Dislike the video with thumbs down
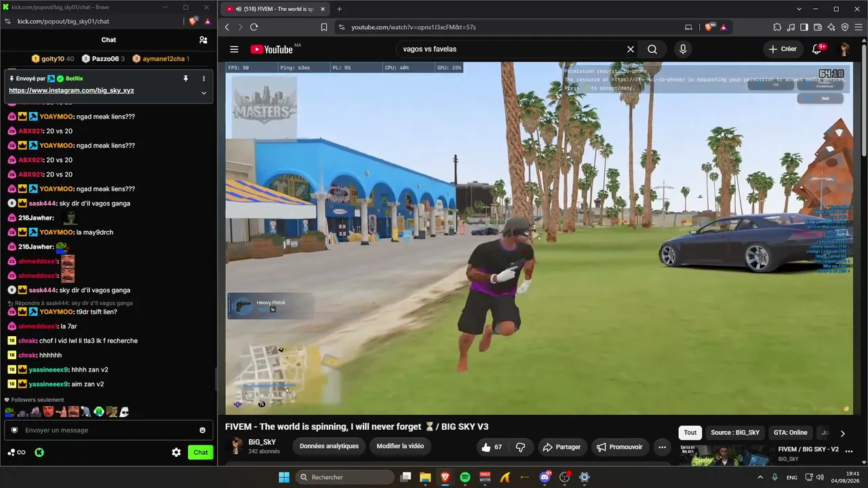 [x=521, y=447]
